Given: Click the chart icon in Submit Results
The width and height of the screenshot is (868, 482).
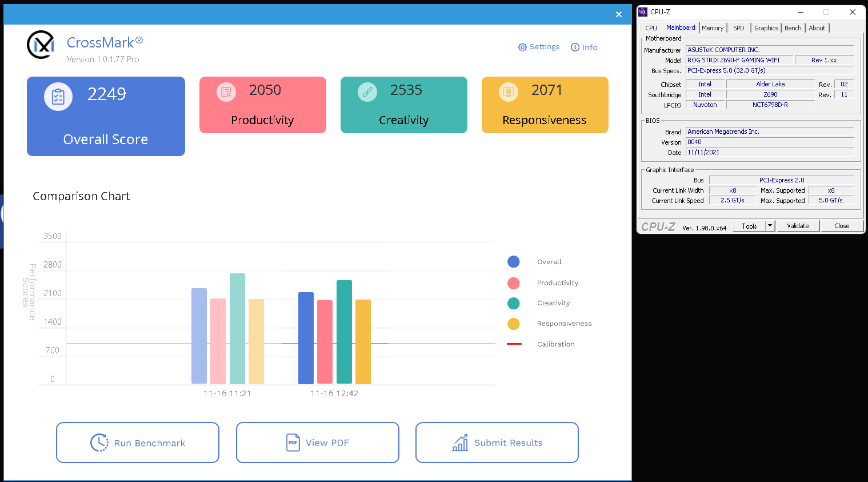Looking at the screenshot, I should coord(461,443).
